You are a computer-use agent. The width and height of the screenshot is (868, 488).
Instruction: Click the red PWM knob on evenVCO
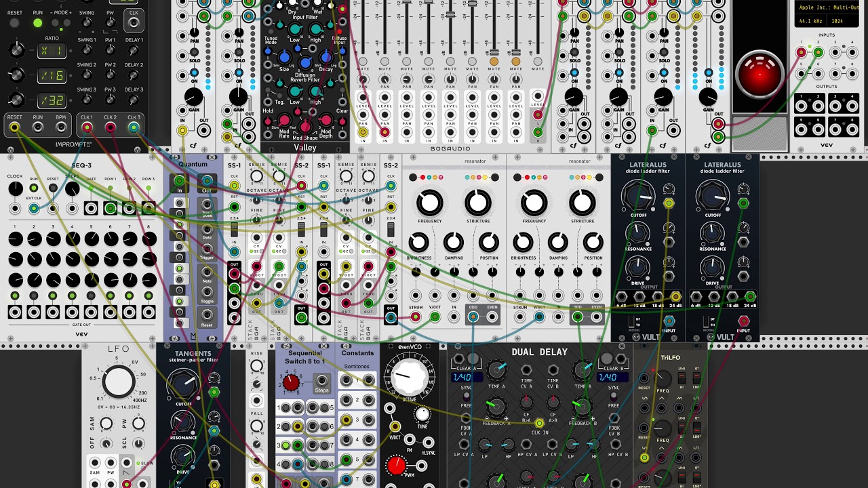click(x=397, y=465)
